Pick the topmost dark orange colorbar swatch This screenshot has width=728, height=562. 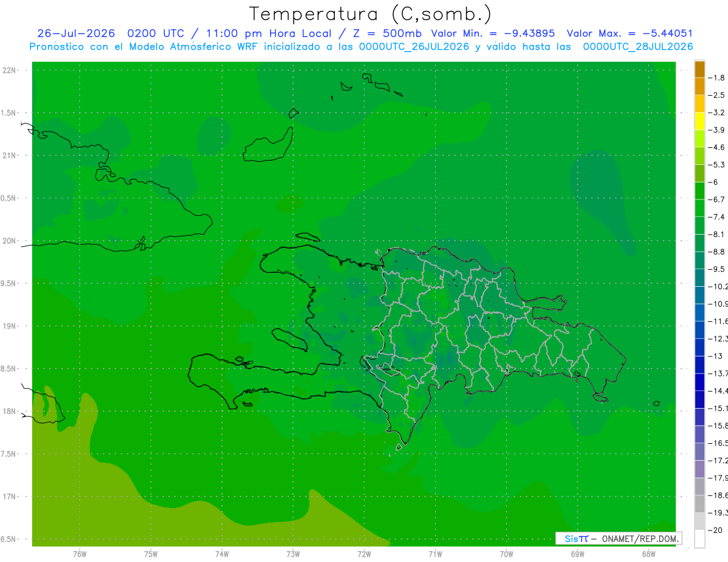tap(699, 69)
